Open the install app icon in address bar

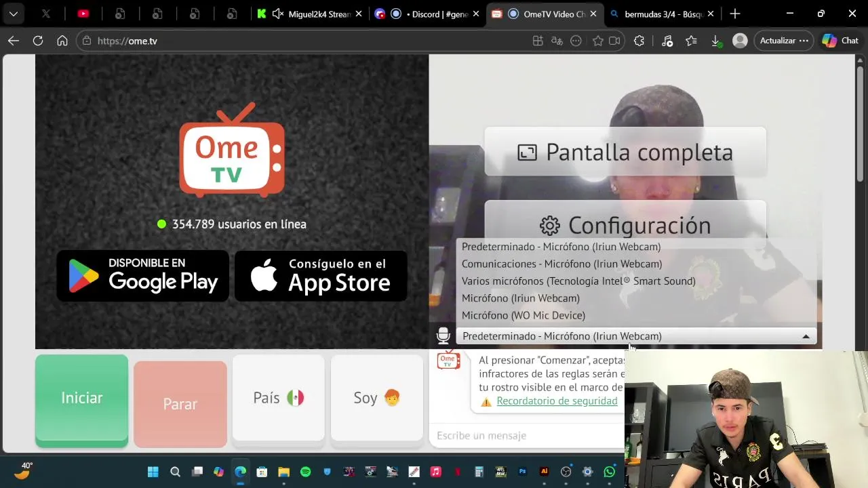pyautogui.click(x=538, y=41)
